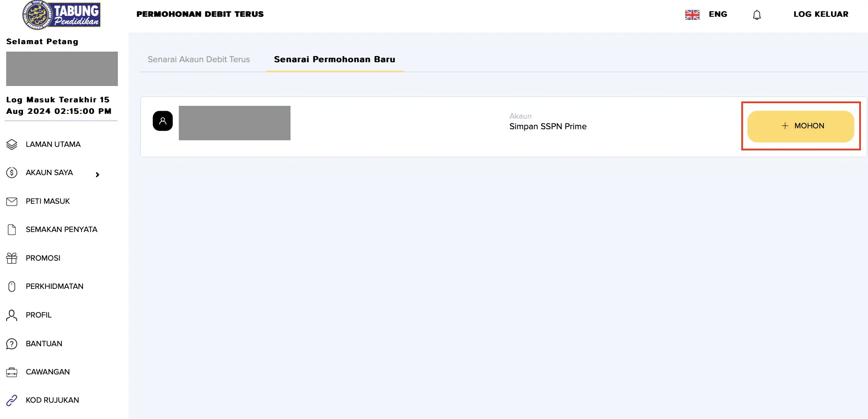The width and height of the screenshot is (868, 419).
Task: Open SEMAKAN PENYATA menu item
Action: point(61,229)
